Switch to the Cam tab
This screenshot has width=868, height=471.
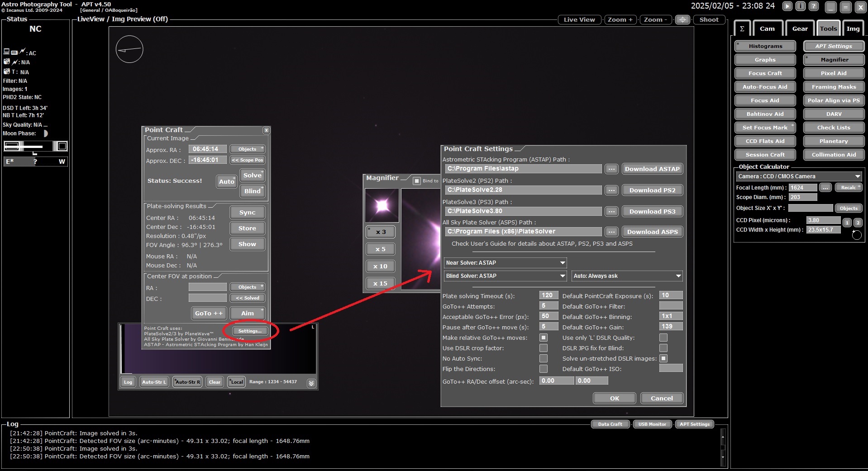[767, 29]
